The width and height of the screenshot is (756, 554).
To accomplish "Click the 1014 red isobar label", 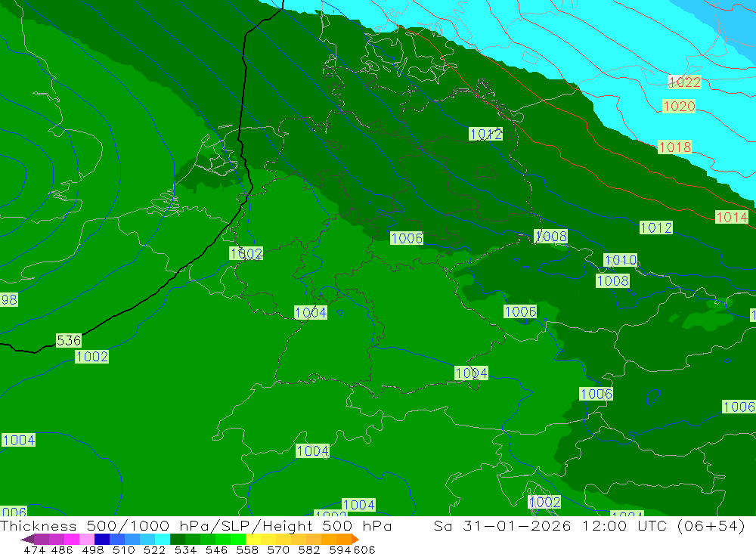I will coord(732,217).
